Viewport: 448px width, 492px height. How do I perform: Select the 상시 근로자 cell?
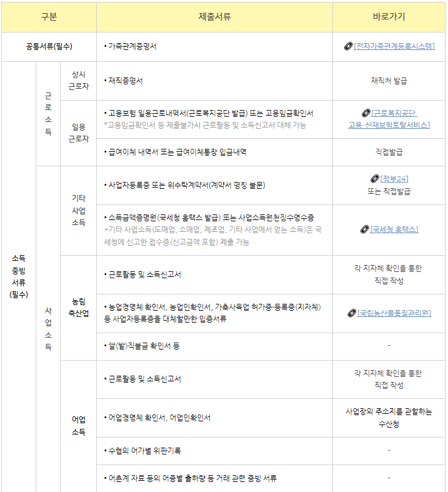(78, 81)
